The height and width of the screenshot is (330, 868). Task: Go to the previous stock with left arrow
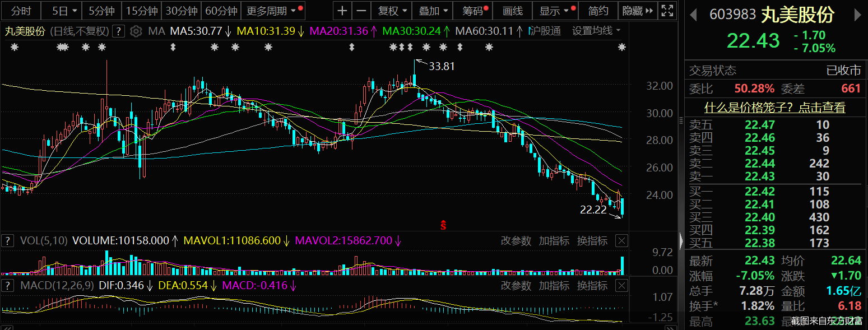click(x=693, y=15)
